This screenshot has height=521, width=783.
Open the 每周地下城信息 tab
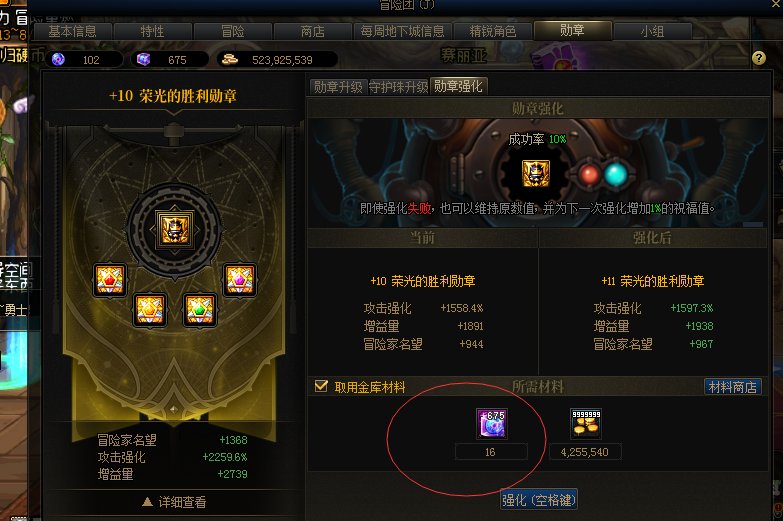402,31
